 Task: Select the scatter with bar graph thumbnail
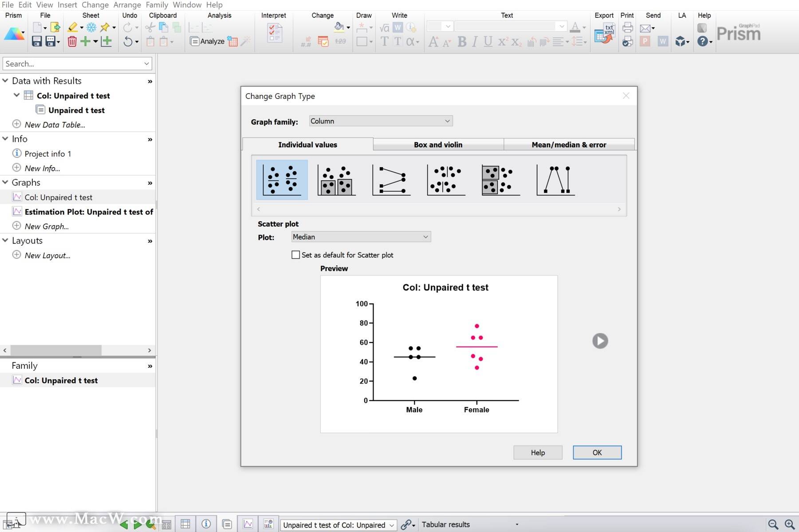(336, 180)
